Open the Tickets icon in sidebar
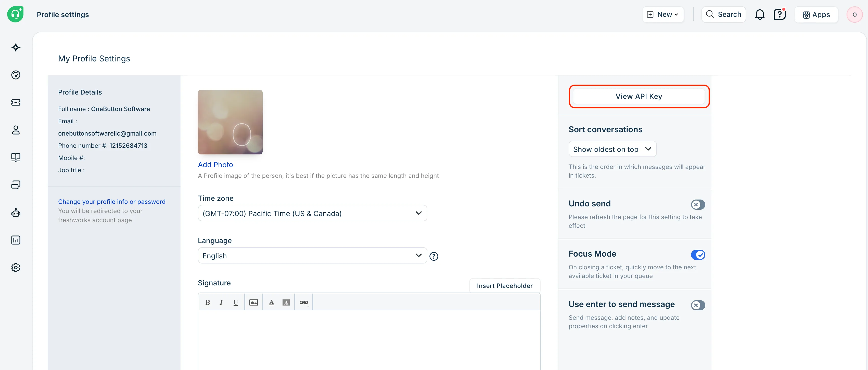Screen dimensions: 868x370 (x=16, y=102)
